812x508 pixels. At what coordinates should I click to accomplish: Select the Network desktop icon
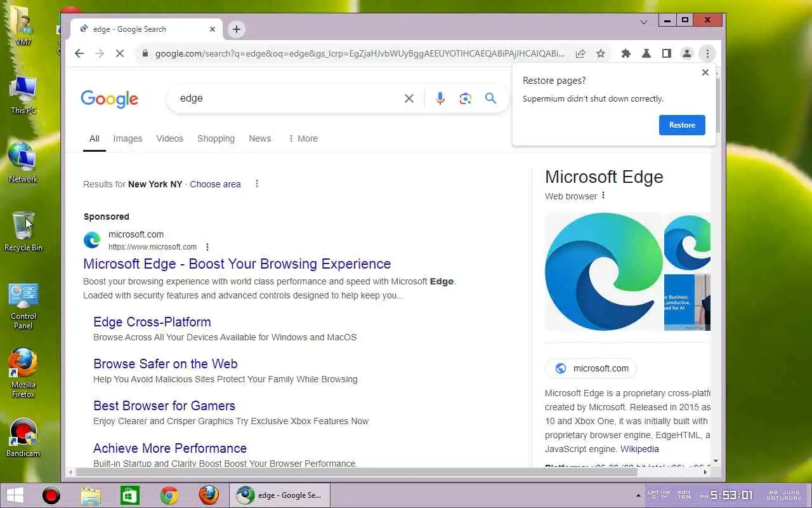pos(23,163)
